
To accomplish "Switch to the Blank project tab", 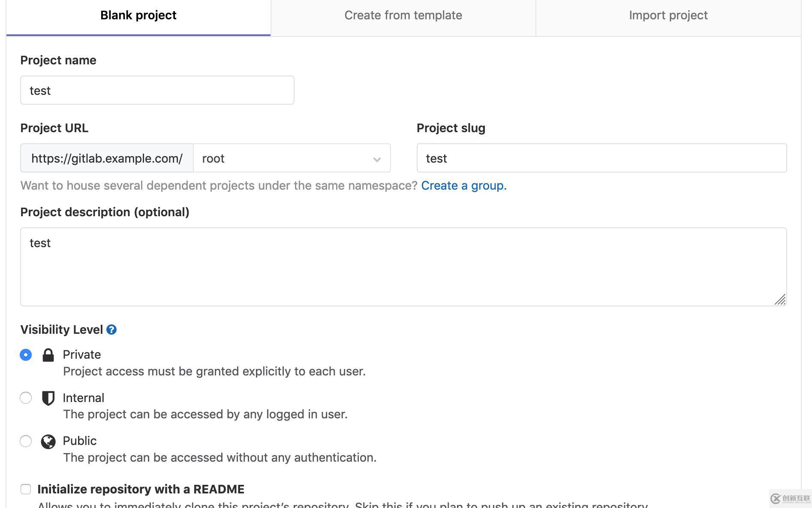I will (x=138, y=16).
